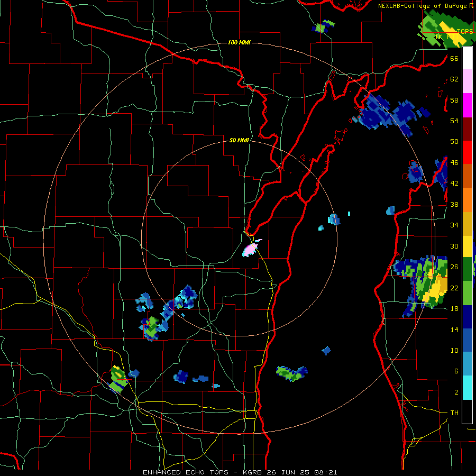Click the 100 NMI range ring label
The height and width of the screenshot is (476, 476).
[x=239, y=42]
